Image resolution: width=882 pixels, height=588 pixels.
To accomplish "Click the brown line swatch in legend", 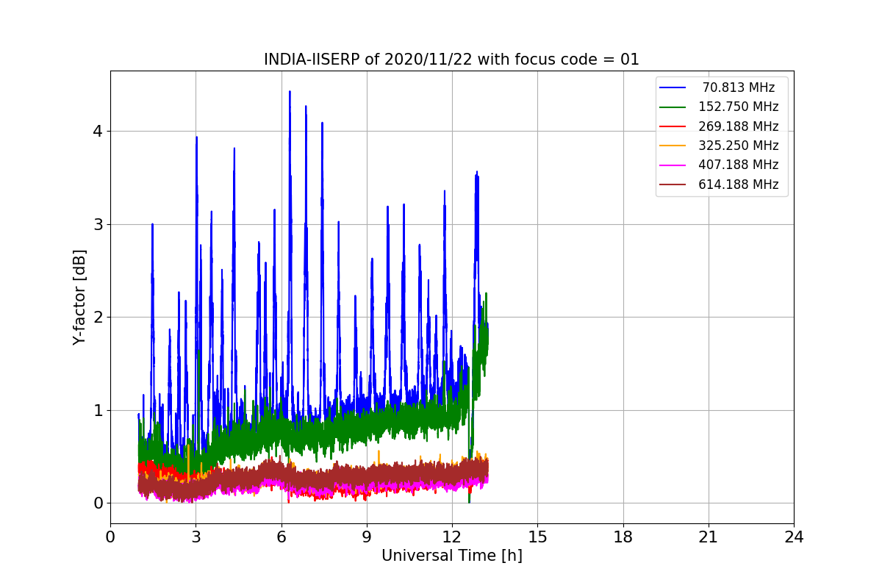I will tap(673, 184).
